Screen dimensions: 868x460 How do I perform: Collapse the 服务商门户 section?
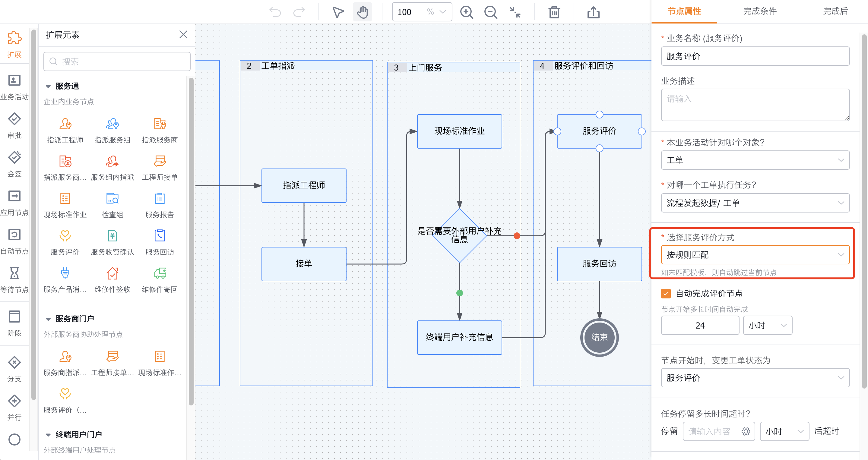point(48,319)
